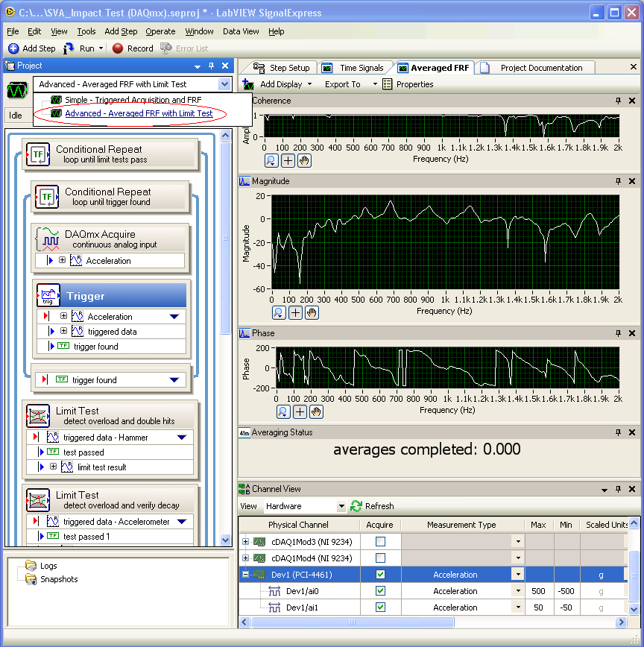Select pan hand tool under Magnitude graph
644x647 pixels.
(312, 313)
